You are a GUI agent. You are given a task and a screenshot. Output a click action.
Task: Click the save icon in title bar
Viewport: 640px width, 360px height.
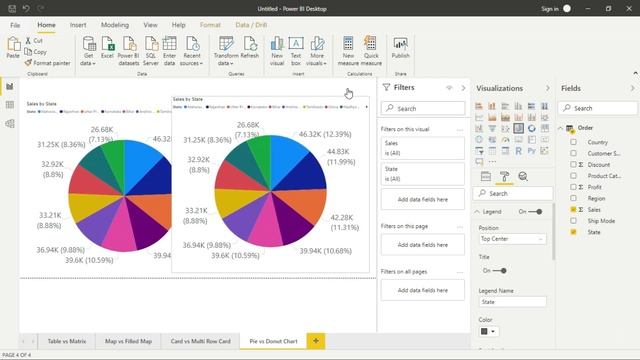12,9
